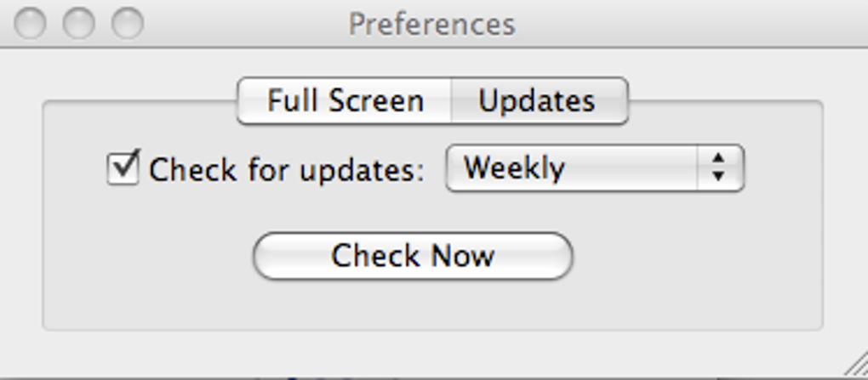Open the Updates tab
Image resolution: width=868 pixels, height=380 pixels.
click(x=537, y=101)
